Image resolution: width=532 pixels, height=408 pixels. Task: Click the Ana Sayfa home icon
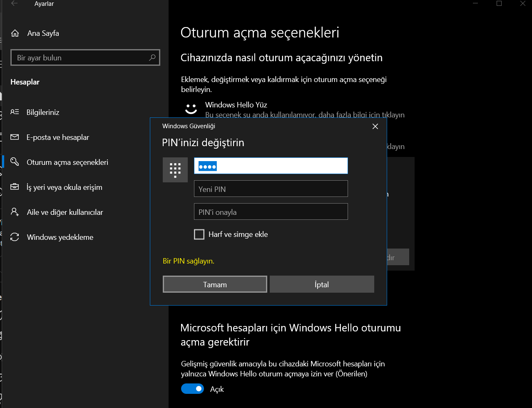15,33
